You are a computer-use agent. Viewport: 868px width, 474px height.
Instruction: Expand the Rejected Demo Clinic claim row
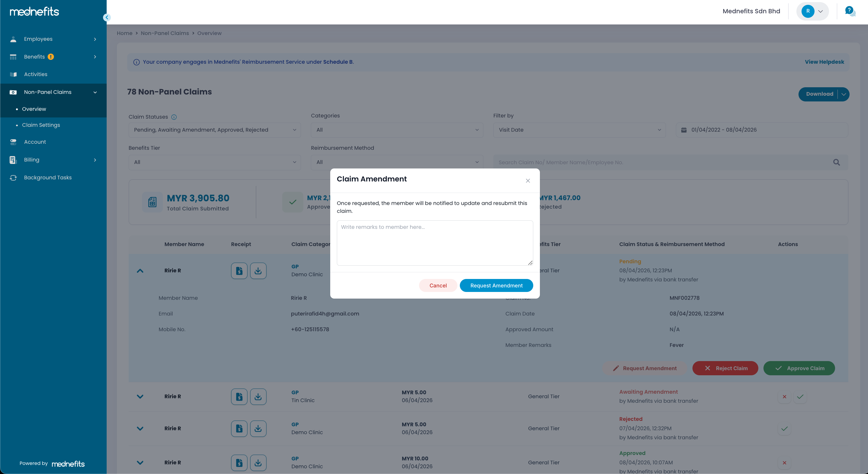point(140,428)
